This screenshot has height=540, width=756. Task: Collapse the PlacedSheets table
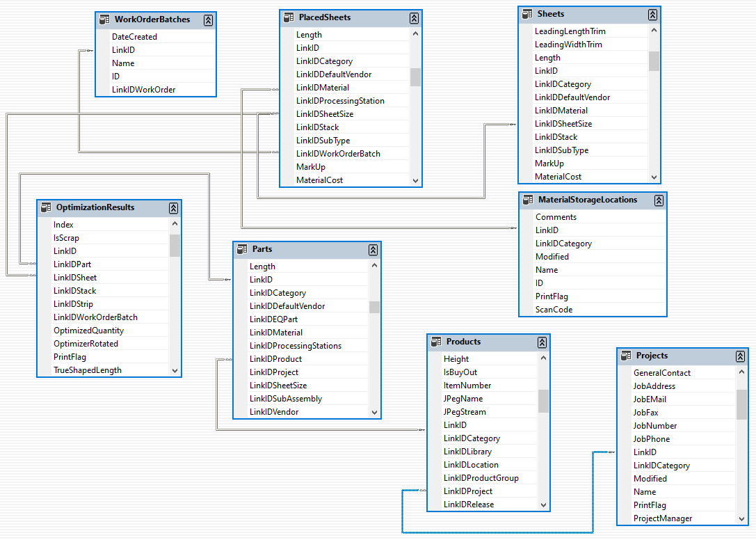[x=413, y=17]
